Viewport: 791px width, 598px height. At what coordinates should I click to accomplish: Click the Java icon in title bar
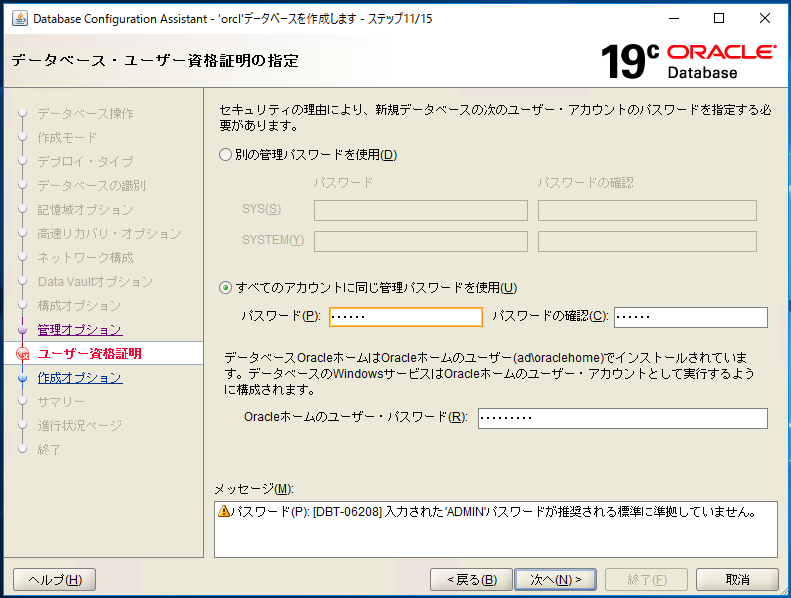point(19,18)
